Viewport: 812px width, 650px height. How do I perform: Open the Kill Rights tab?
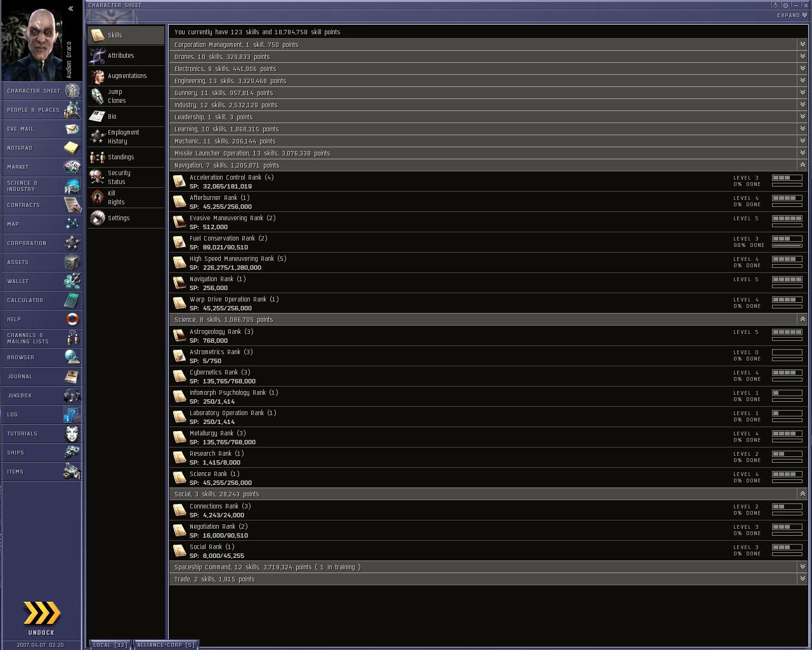click(126, 197)
